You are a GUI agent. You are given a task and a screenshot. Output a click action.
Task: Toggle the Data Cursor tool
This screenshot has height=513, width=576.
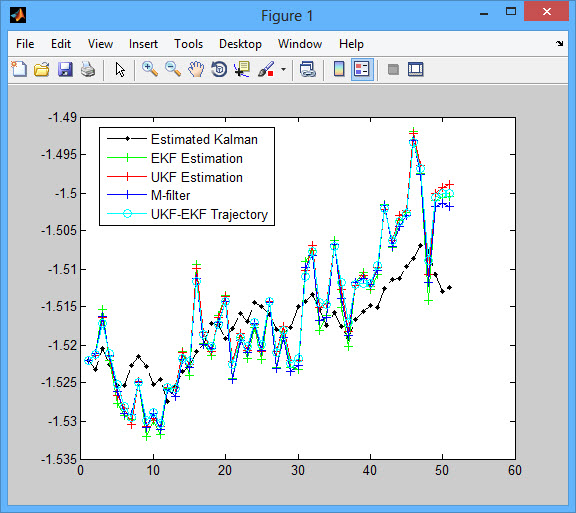coord(242,69)
